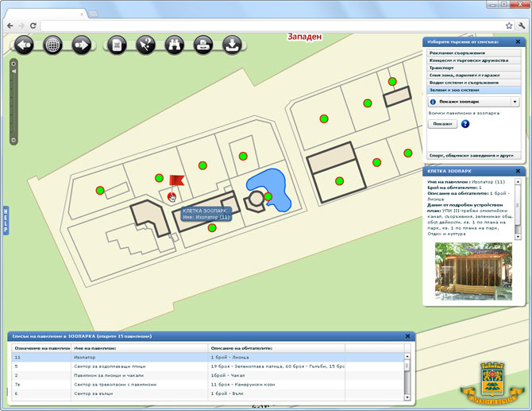
Task: Open browser wrench settings menu
Action: 522,25
